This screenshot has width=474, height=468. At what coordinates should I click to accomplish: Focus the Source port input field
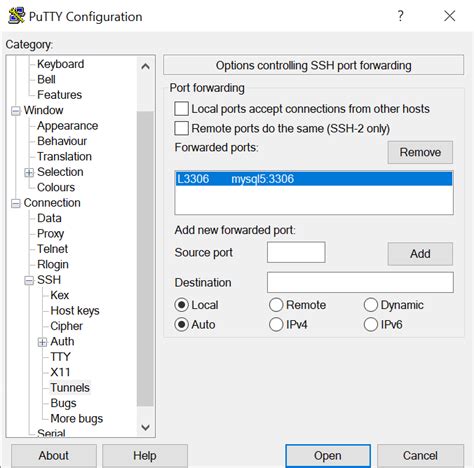pyautogui.click(x=296, y=252)
